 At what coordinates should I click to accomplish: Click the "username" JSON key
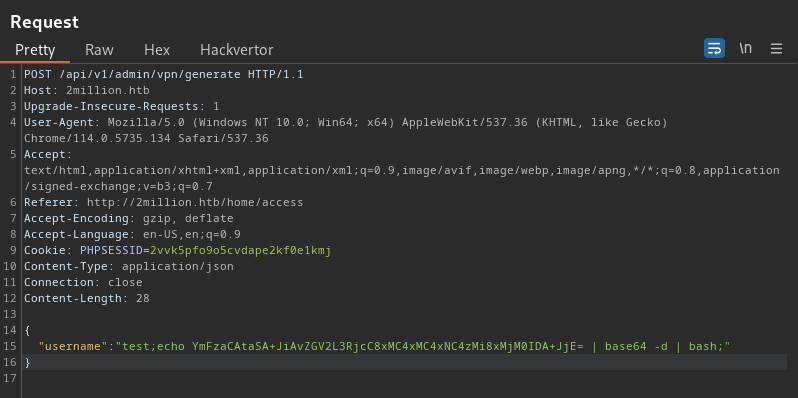pyautogui.click(x=73, y=346)
